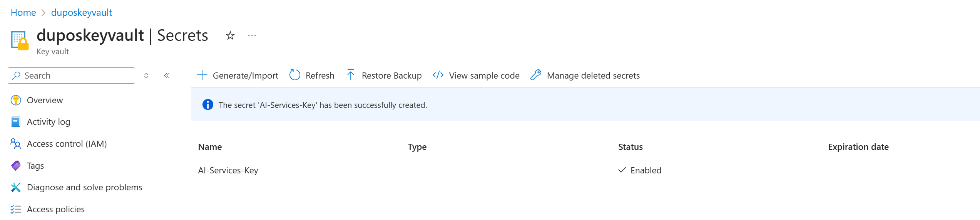Click the Restore Backup upload arrow icon

coord(351,75)
